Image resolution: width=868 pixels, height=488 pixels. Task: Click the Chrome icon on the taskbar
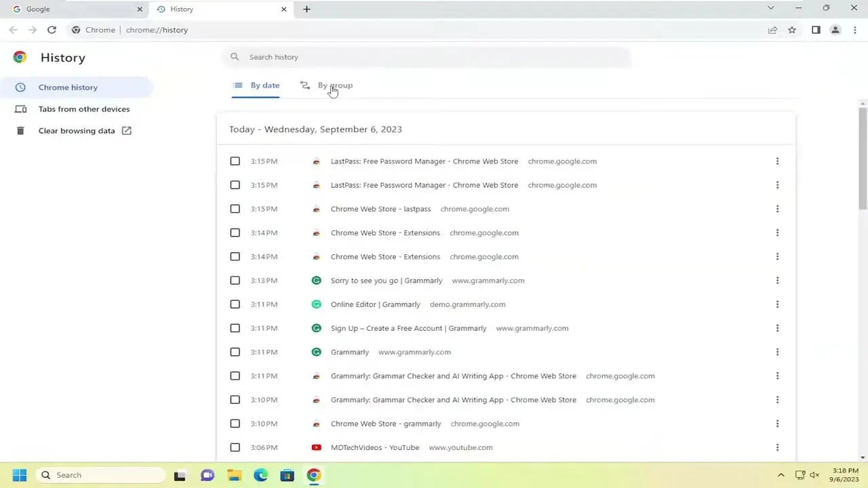[313, 475]
